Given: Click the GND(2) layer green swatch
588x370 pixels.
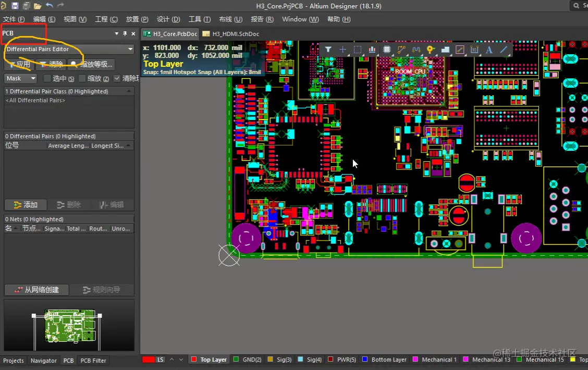Looking at the screenshot, I should 236,359.
